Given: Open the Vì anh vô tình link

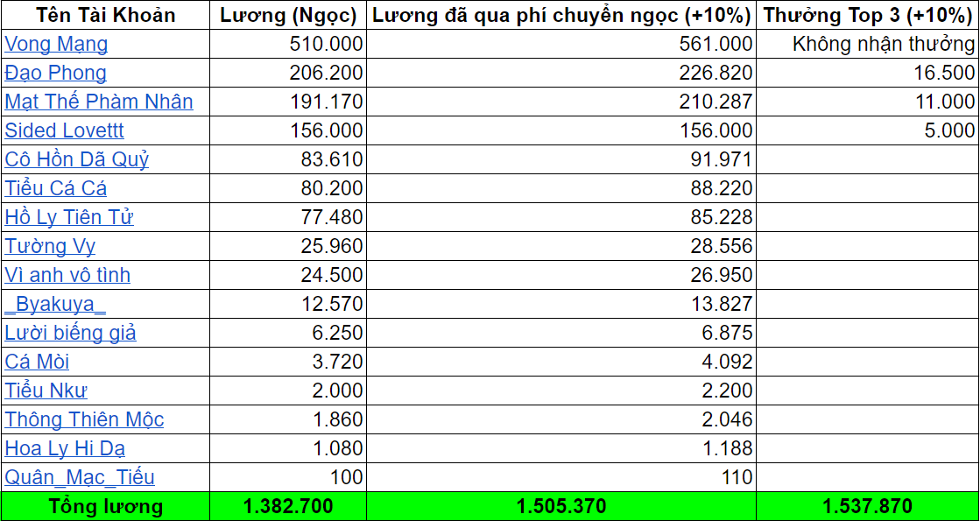Looking at the screenshot, I should 66,275.
